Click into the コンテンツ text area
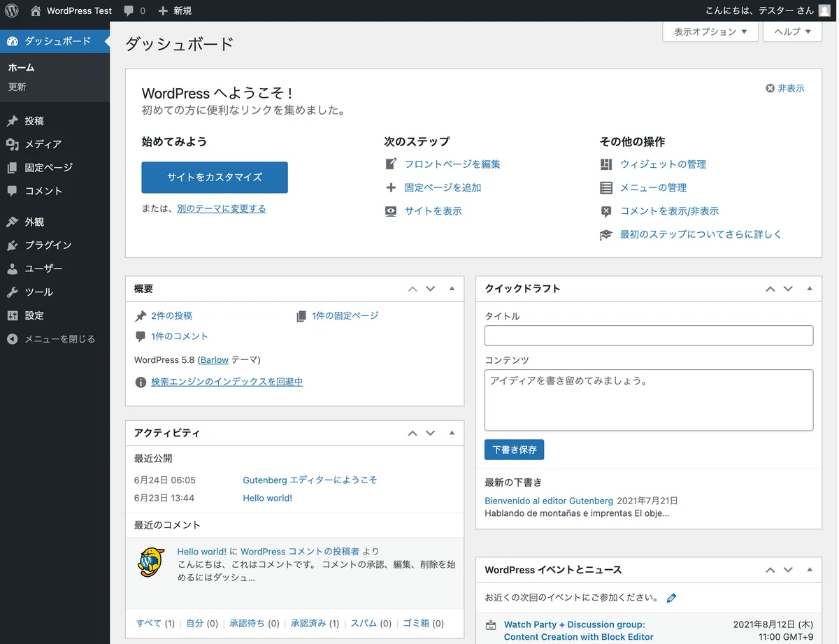The height and width of the screenshot is (644, 839). [x=649, y=400]
